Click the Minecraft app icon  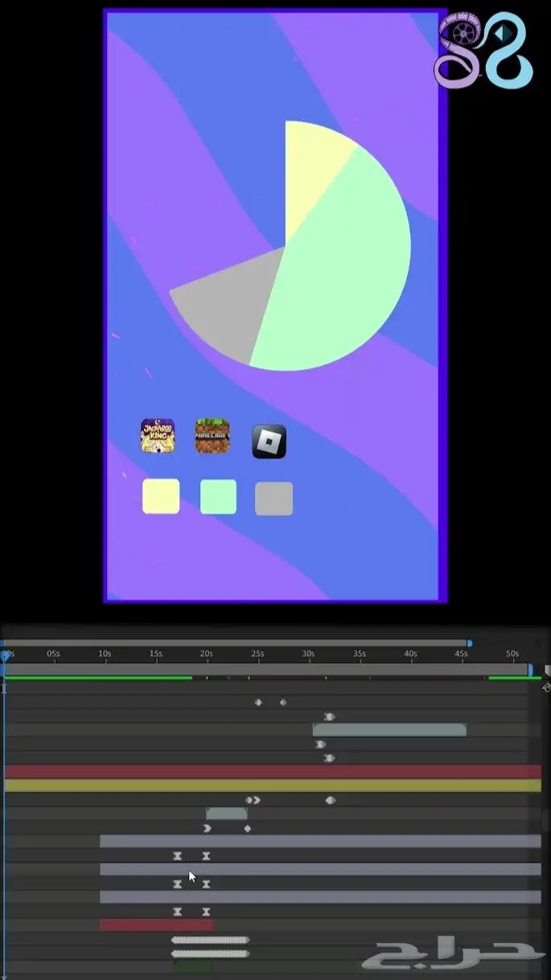tap(212, 436)
